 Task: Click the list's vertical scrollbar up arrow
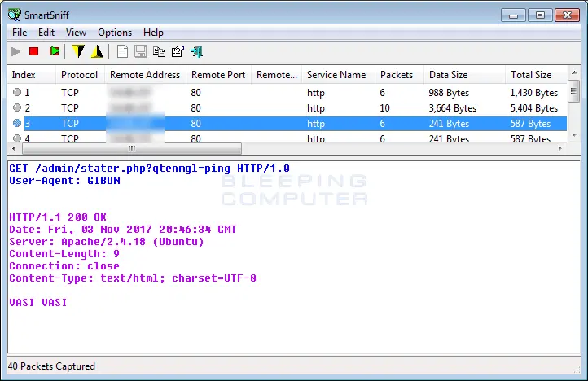(x=574, y=72)
